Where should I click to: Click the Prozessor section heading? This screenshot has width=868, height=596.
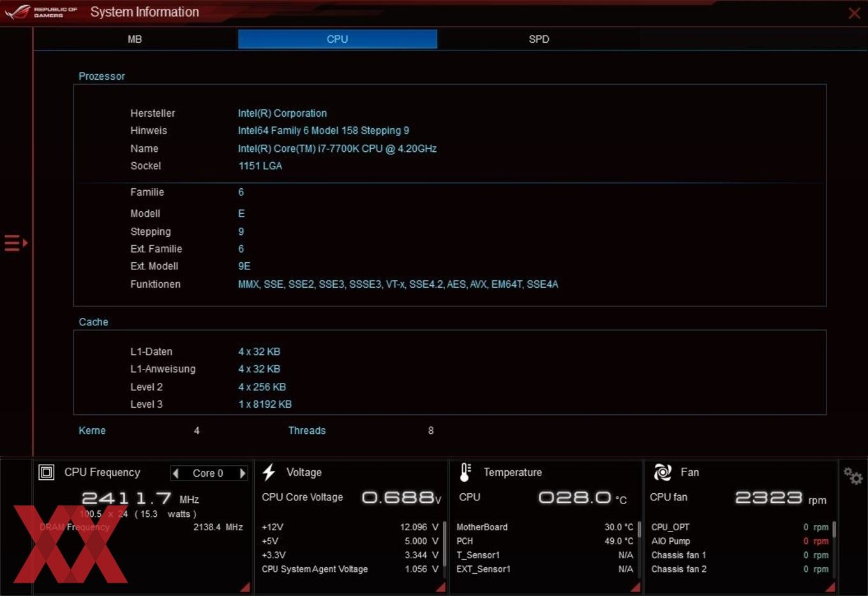click(101, 76)
